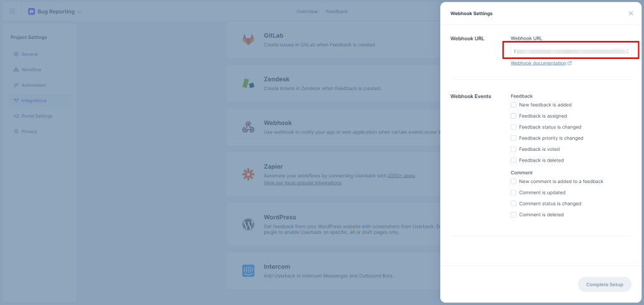The width and height of the screenshot is (644, 305).
Task: Switch to the Feedback tab
Action: (x=336, y=11)
